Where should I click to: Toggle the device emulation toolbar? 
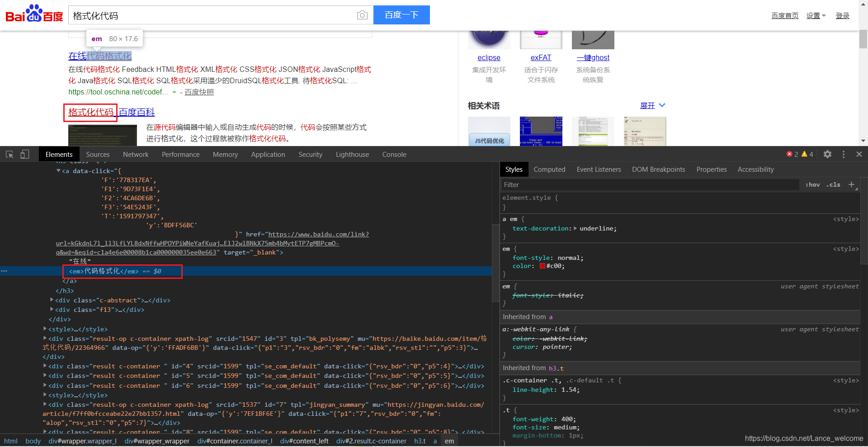point(25,154)
